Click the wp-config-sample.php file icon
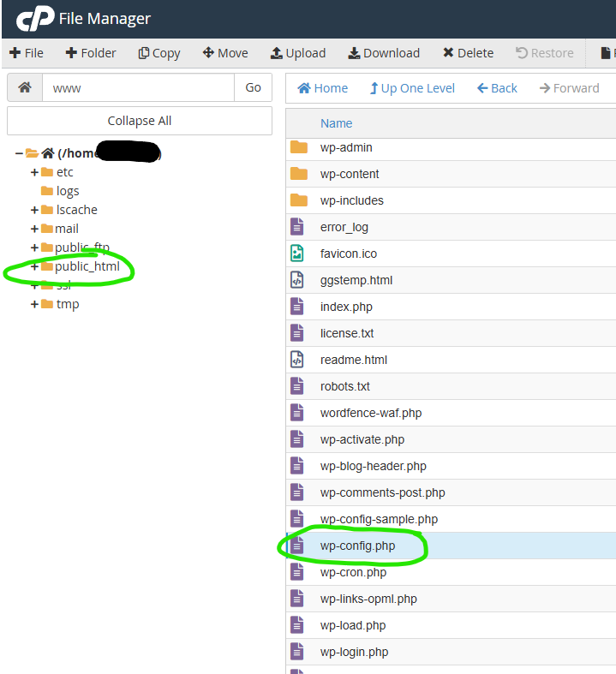The width and height of the screenshot is (616, 674). click(297, 519)
